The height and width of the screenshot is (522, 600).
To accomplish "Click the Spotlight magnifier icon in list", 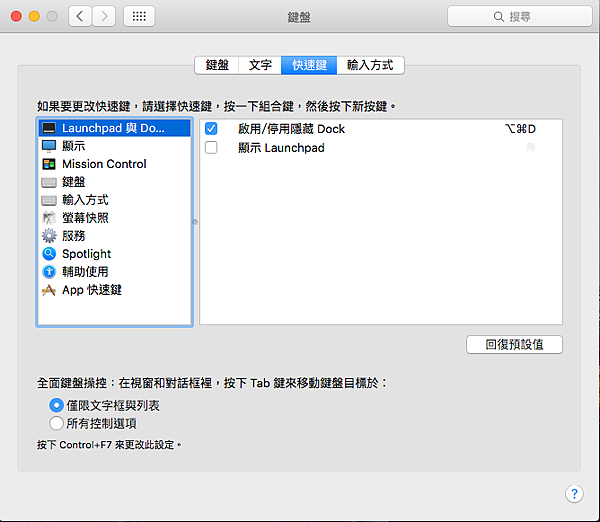I will click(49, 254).
